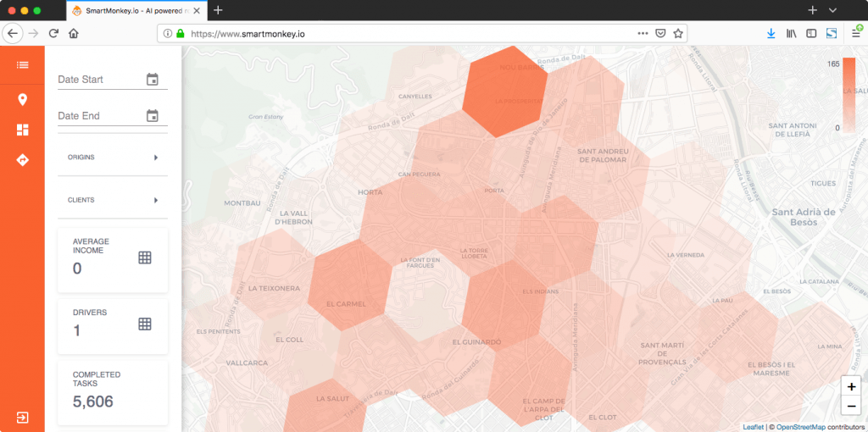Click the Sant Adrià de Besòs label
This screenshot has height=432, width=868.
(803, 217)
